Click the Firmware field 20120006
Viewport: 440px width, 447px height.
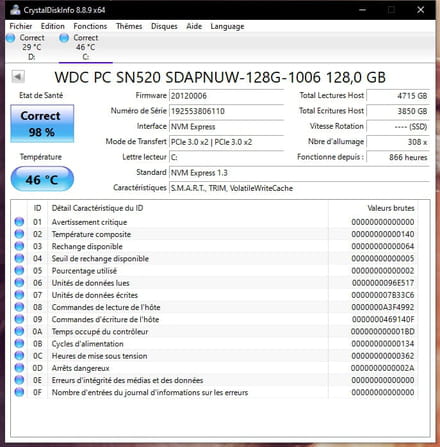click(227, 96)
